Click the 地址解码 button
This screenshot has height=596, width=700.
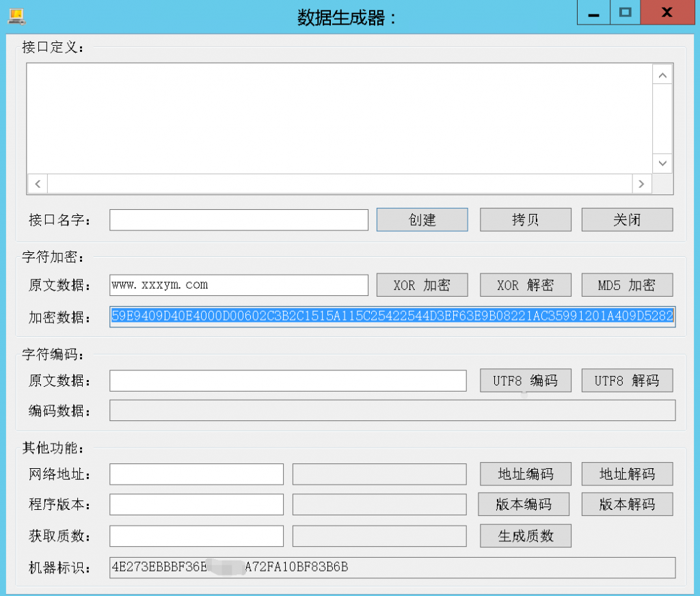click(628, 474)
